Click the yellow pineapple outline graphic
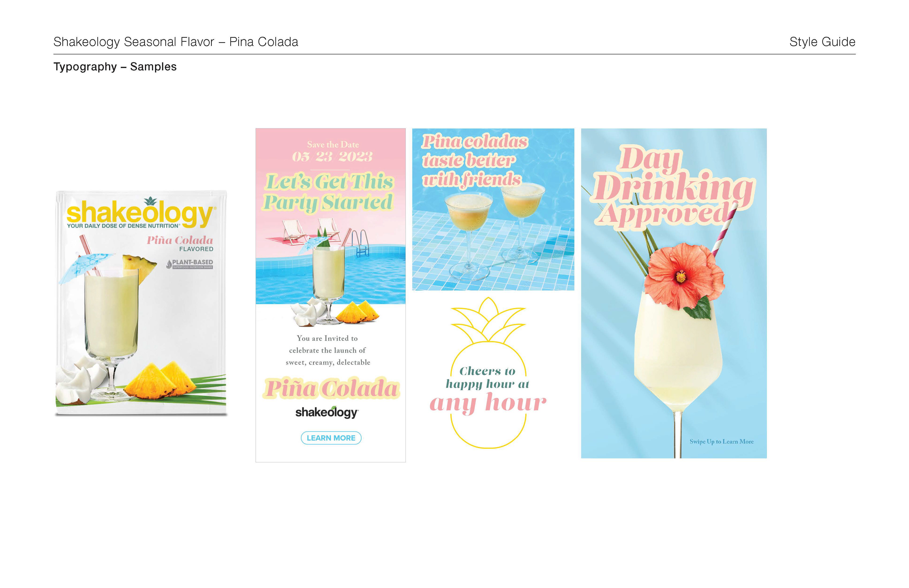909x588 pixels. [488, 373]
